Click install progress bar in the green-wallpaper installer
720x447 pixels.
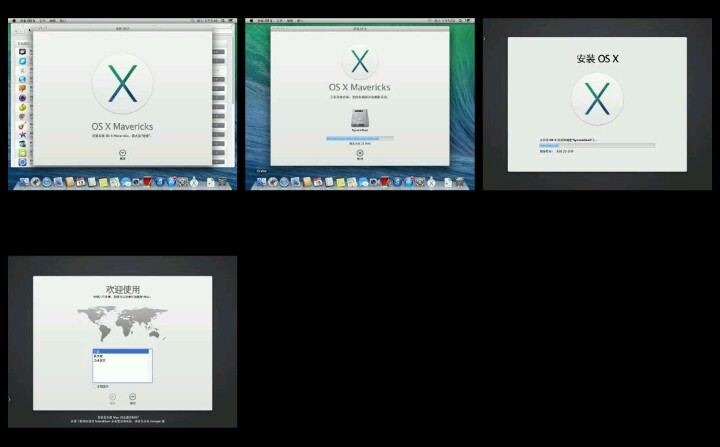click(x=360, y=138)
